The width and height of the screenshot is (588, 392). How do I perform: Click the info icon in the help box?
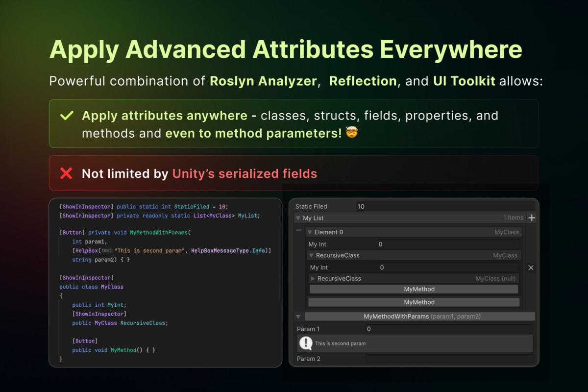(x=306, y=343)
